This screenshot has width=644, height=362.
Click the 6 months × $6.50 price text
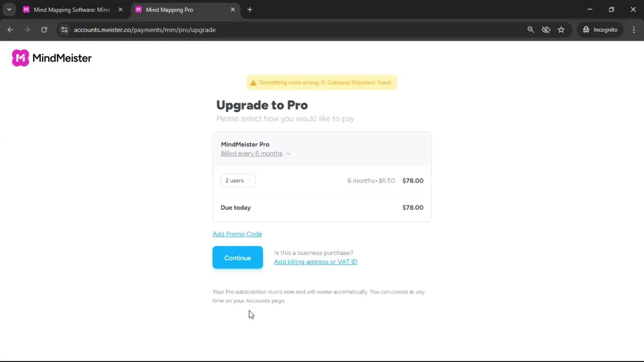(371, 181)
